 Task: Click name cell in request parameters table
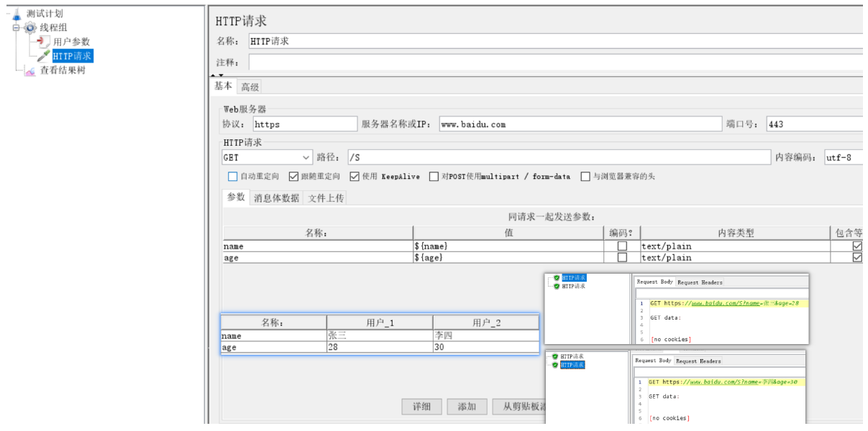coord(318,246)
